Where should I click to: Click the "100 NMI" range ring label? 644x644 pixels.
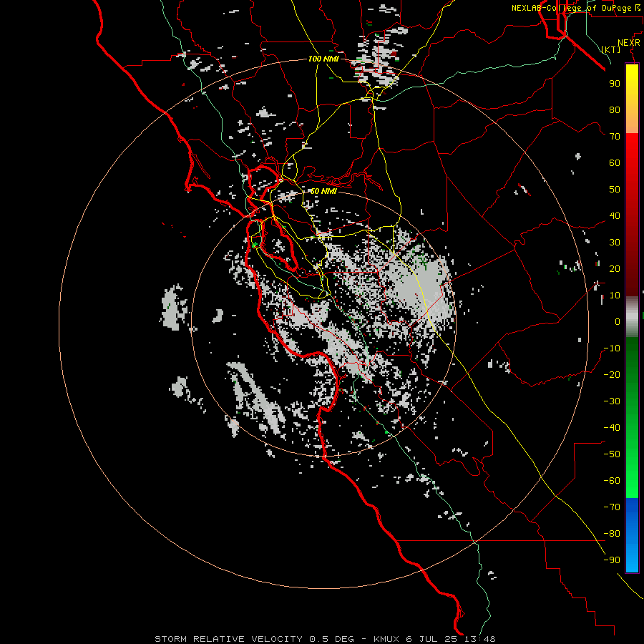click(323, 59)
